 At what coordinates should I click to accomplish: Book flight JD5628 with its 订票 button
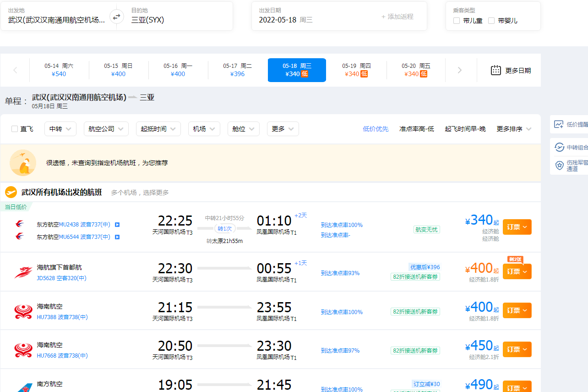pos(515,271)
